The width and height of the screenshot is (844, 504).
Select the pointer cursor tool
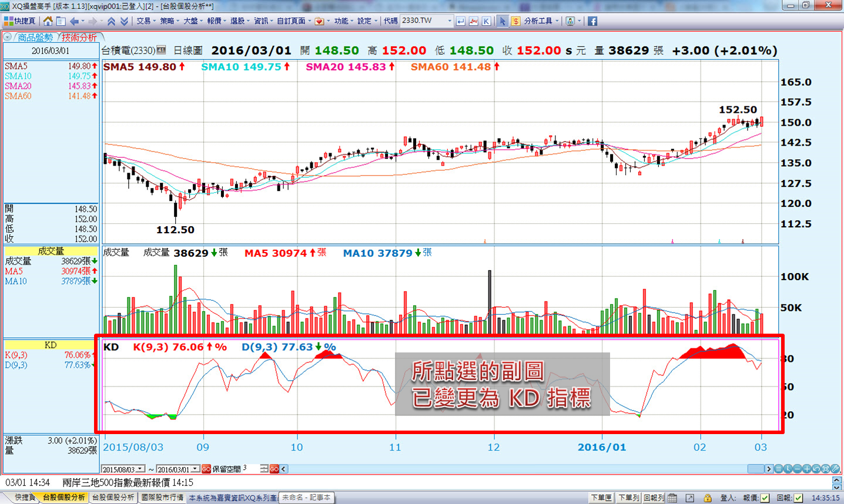point(503,21)
